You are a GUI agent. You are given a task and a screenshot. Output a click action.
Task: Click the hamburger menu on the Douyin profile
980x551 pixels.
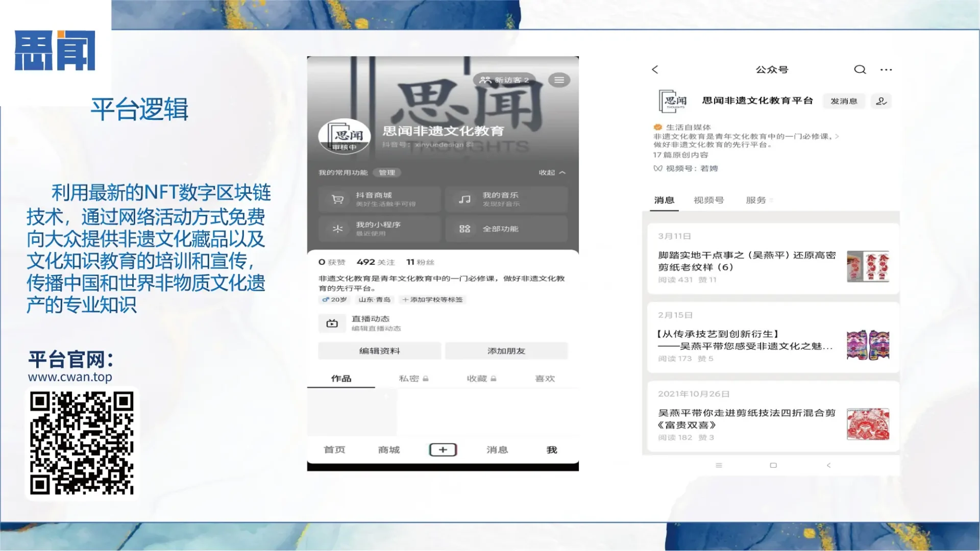click(x=559, y=80)
